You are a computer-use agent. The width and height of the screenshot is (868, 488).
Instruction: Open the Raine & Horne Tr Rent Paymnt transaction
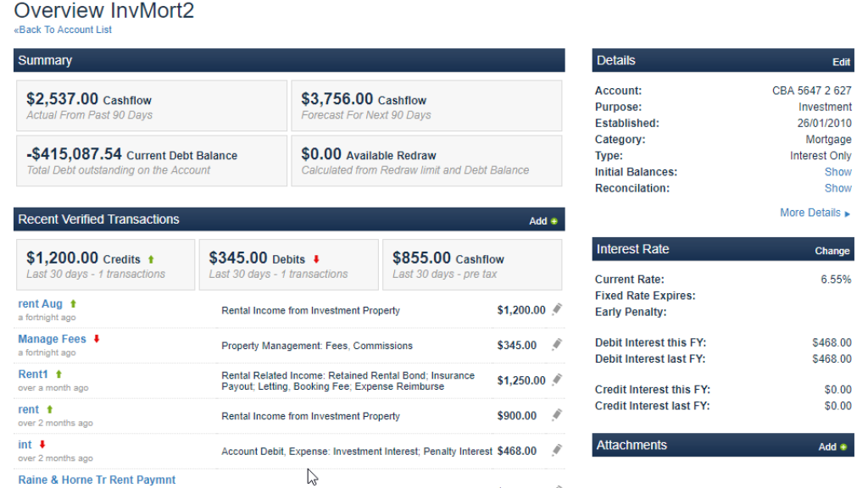click(x=96, y=480)
